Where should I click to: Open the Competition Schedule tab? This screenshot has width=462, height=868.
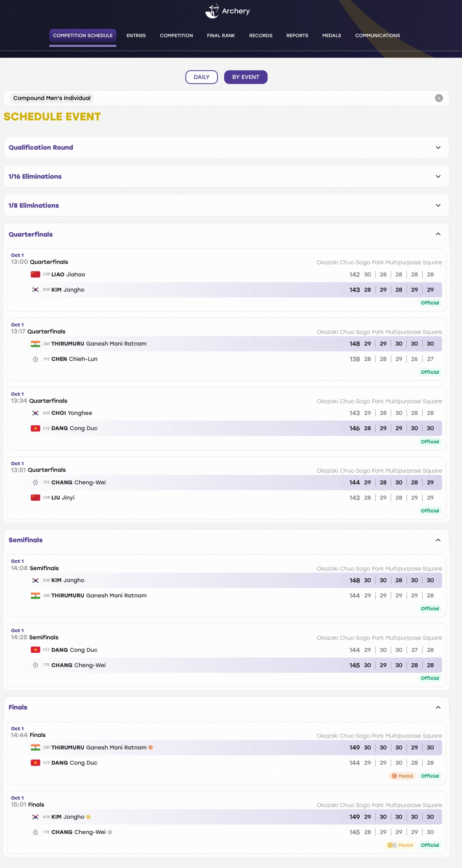83,36
